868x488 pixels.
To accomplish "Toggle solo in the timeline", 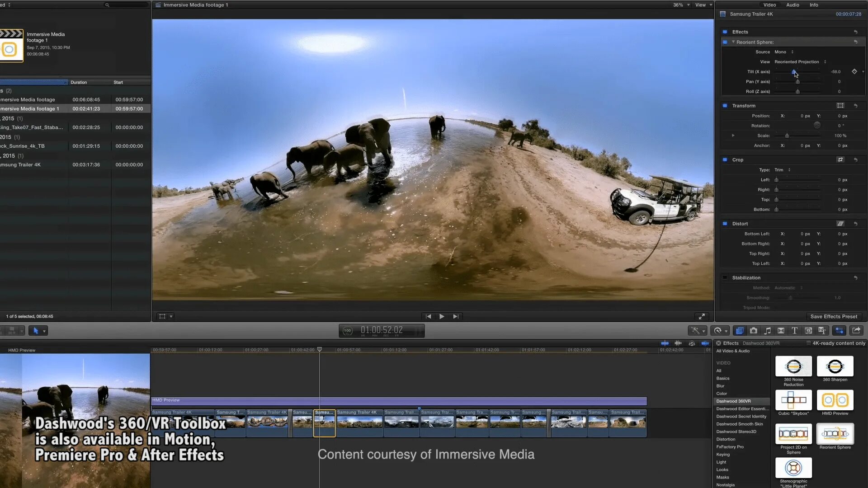I will (692, 343).
